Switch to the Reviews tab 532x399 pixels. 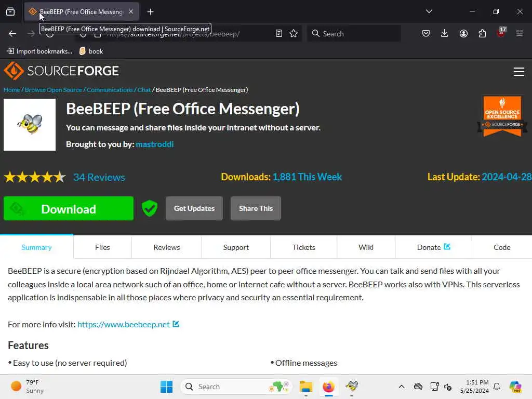pyautogui.click(x=167, y=247)
